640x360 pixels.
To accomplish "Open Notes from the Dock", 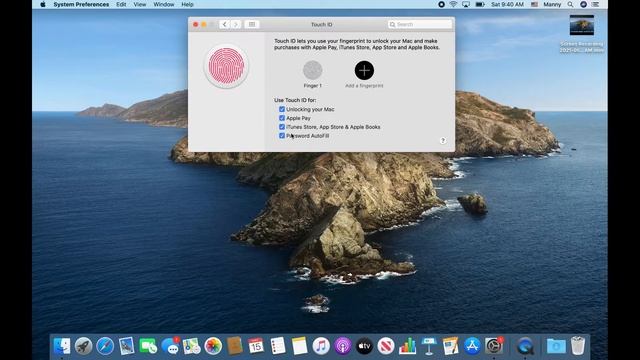I will 299,346.
